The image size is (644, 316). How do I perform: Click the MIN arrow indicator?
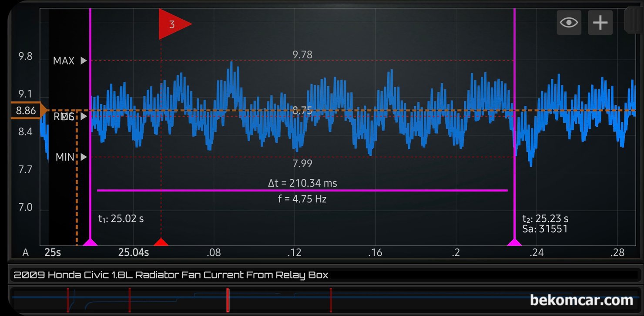pos(84,157)
